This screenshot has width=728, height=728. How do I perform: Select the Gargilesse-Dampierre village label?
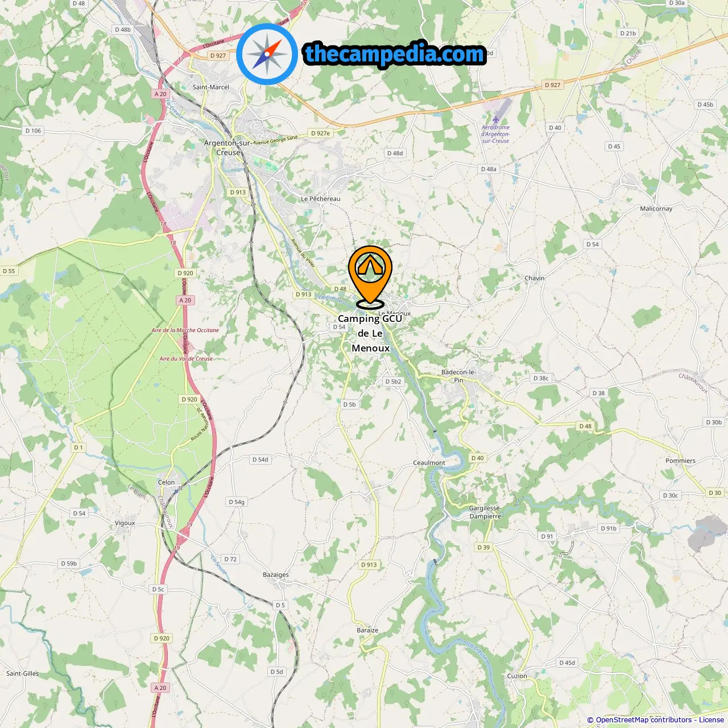coord(485,512)
